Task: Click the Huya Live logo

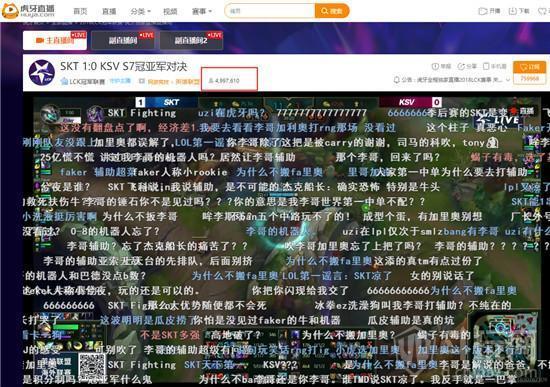Action: [28, 11]
